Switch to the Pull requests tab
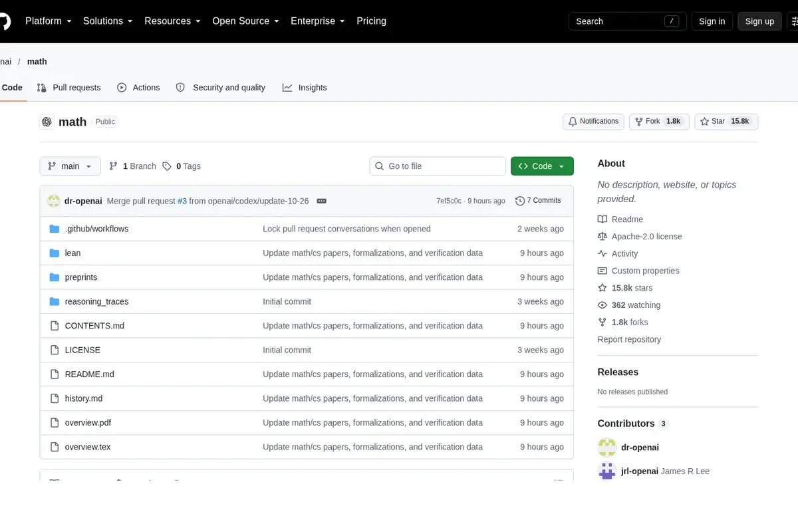The height and width of the screenshot is (532, 798). point(69,88)
